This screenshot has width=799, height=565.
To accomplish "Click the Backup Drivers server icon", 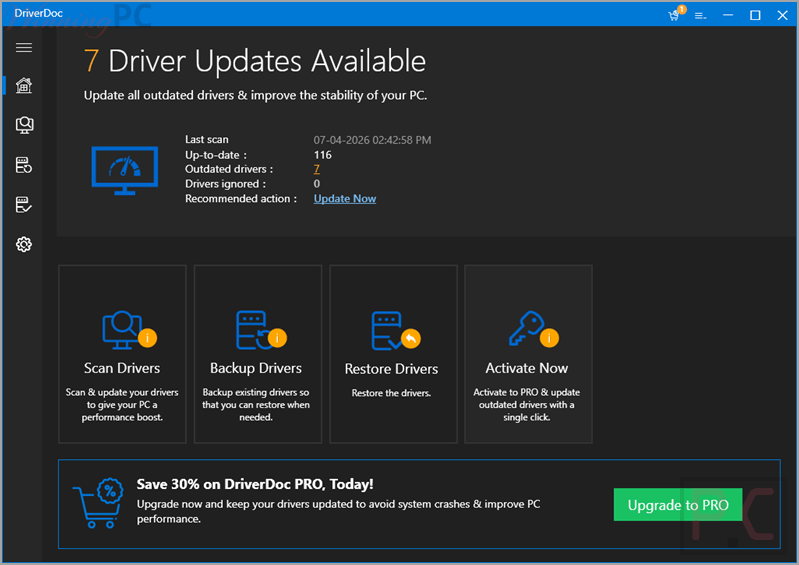I will pyautogui.click(x=261, y=330).
